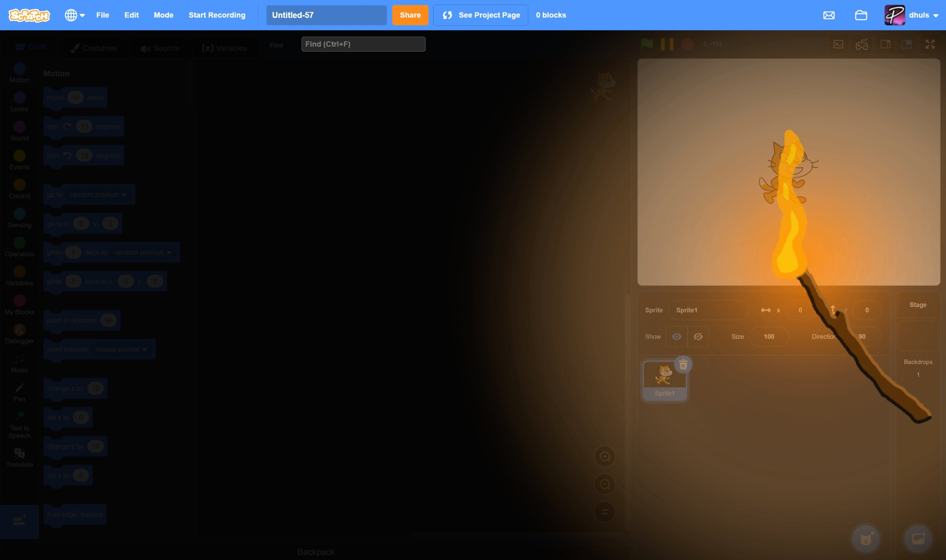Image resolution: width=946 pixels, height=560 pixels.
Task: Switch stage to full screen mode
Action: pyautogui.click(x=930, y=44)
